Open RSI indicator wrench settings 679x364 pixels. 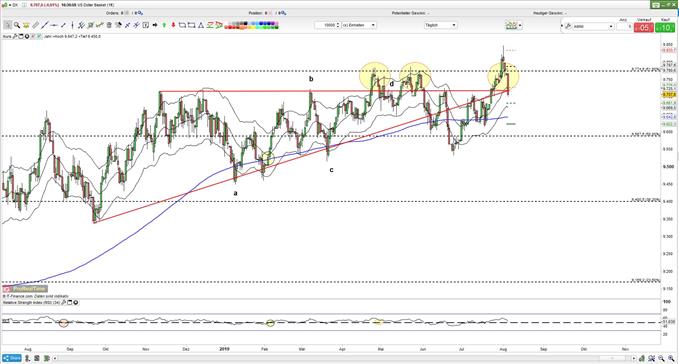pos(63,302)
